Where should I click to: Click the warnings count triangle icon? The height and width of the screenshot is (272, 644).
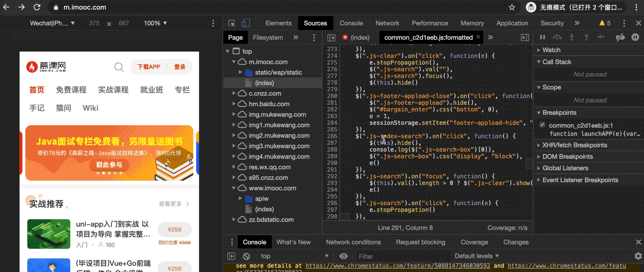(602, 23)
